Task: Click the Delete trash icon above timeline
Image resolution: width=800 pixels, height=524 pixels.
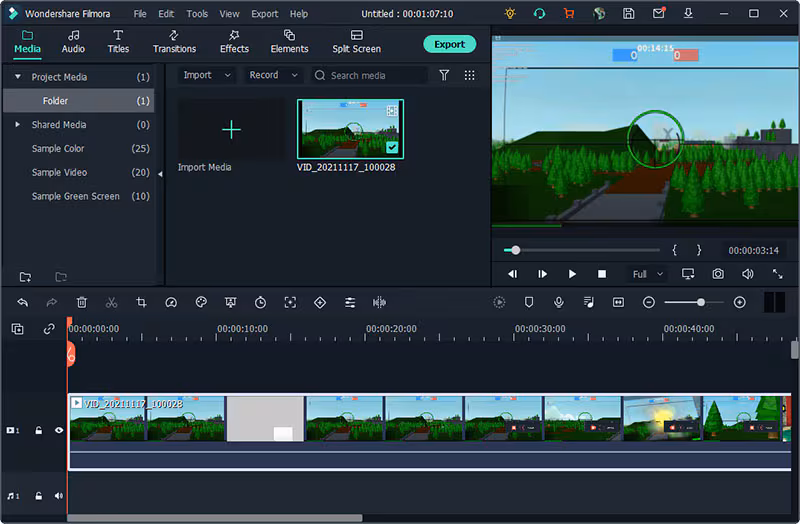Action: tap(82, 302)
